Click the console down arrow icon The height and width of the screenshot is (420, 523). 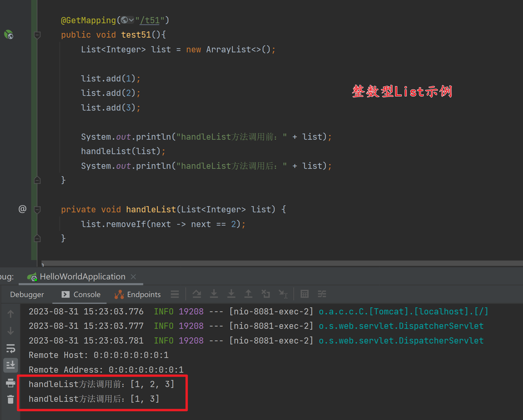(x=11, y=331)
